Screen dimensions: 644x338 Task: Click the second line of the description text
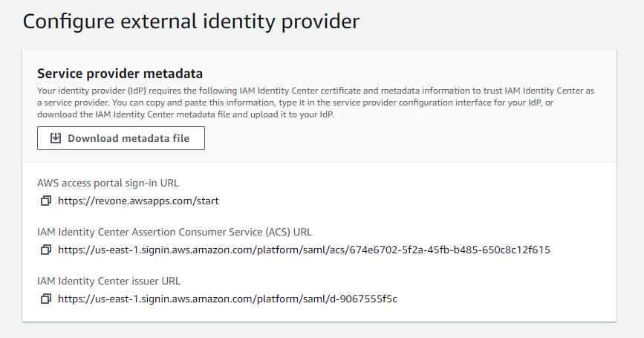click(x=296, y=103)
